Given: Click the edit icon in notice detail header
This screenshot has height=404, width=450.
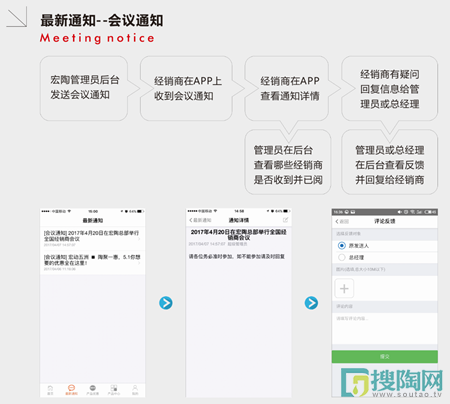Looking at the screenshot, I should [285, 220].
